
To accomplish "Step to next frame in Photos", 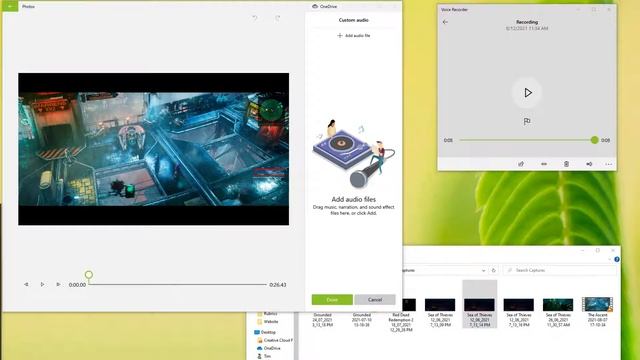I will 58,284.
